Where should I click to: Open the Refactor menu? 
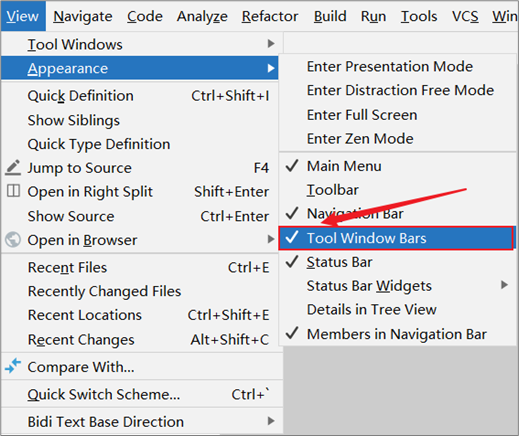click(x=270, y=16)
